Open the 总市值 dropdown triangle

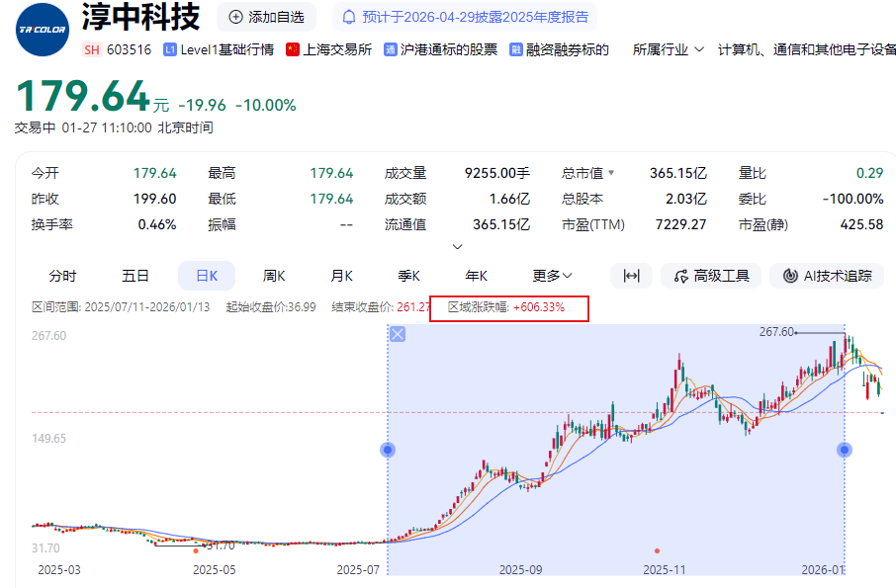coord(610,173)
